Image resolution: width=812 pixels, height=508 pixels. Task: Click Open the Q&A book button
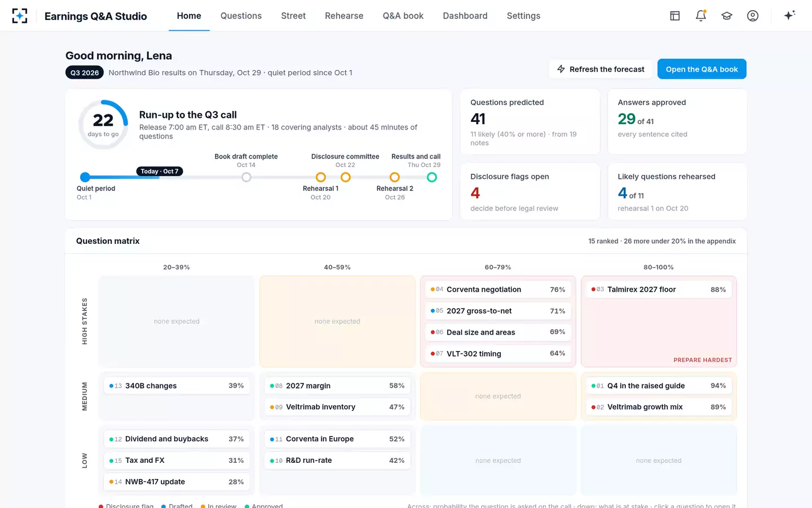point(702,69)
